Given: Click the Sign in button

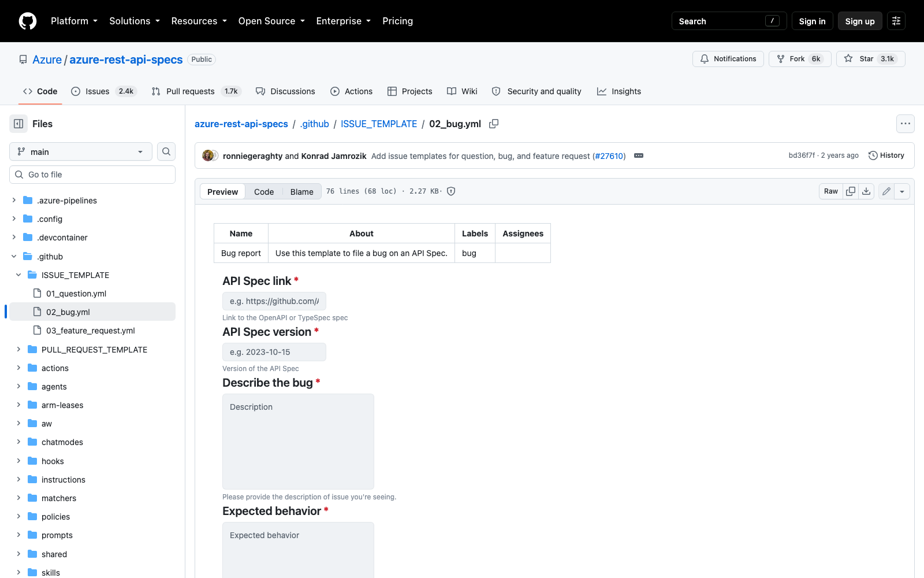Looking at the screenshot, I should point(813,21).
